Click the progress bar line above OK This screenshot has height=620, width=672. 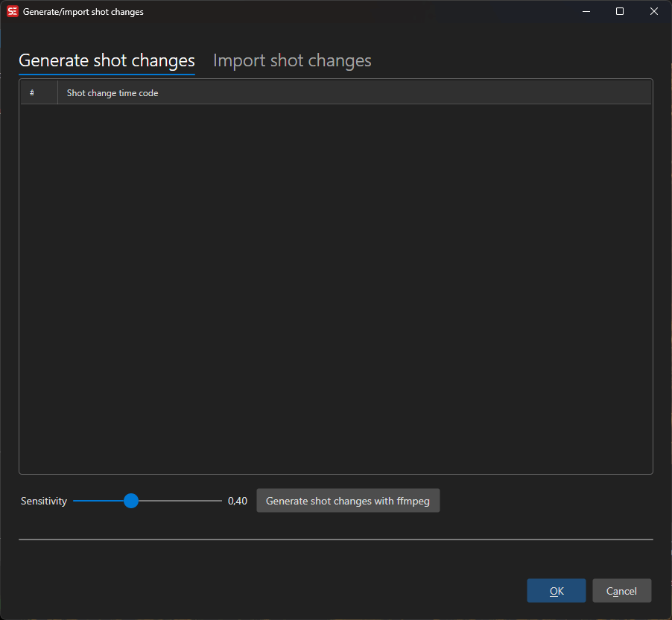point(335,539)
